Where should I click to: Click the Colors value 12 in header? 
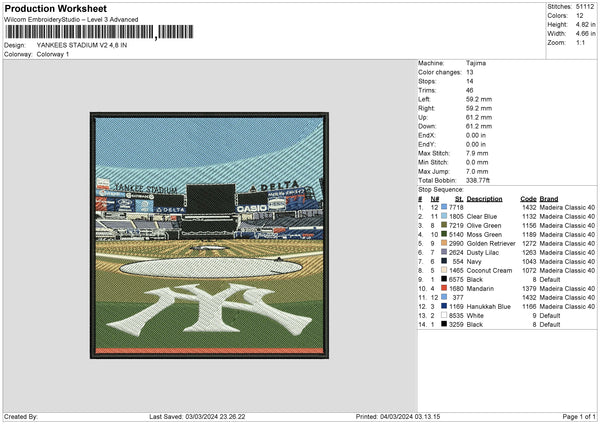580,16
